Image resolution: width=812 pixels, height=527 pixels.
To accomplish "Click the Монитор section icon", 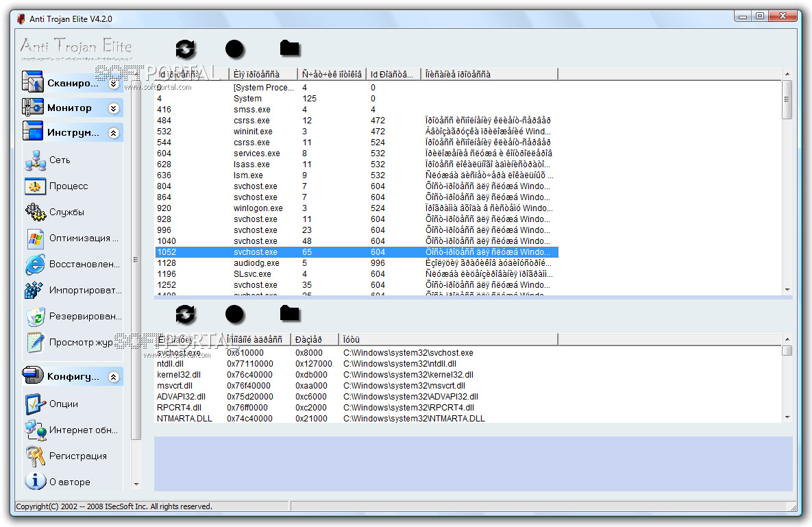I will point(33,107).
